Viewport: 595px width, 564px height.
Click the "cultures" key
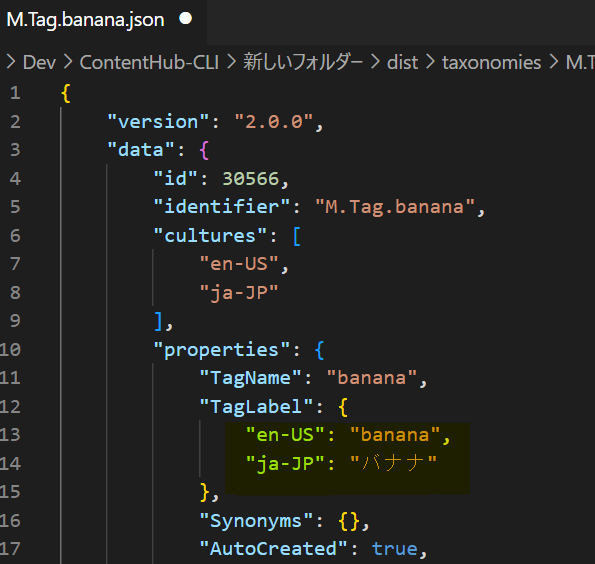pos(210,236)
